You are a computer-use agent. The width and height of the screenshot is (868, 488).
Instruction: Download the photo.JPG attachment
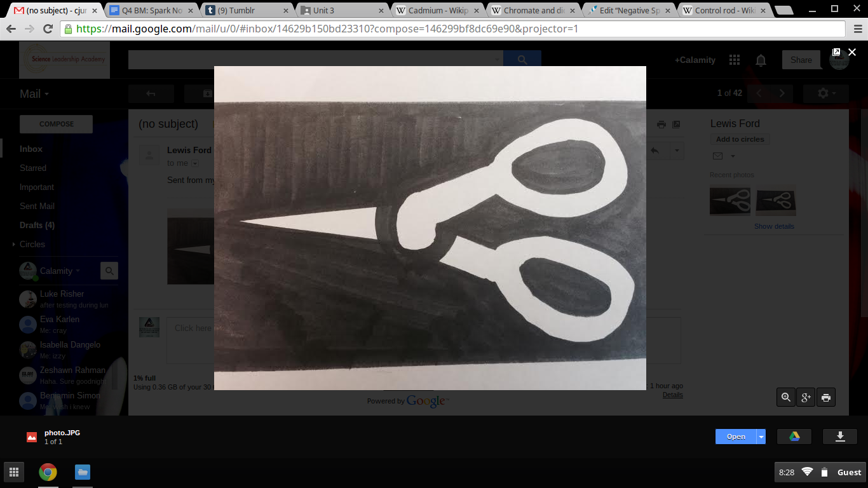click(839, 437)
